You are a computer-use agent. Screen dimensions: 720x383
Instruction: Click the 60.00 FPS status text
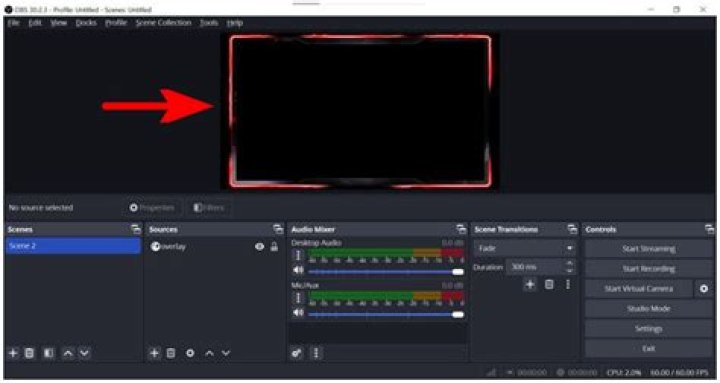680,372
